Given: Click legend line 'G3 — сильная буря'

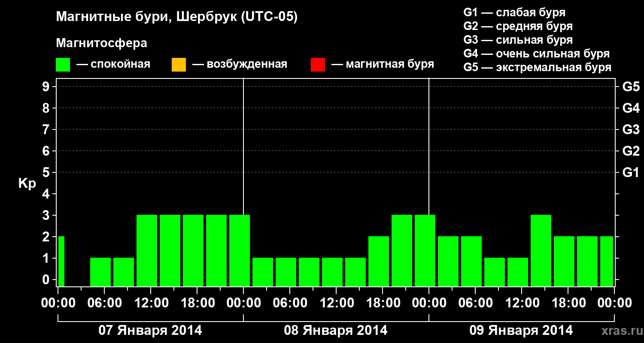Looking at the screenshot, I should pos(518,40).
